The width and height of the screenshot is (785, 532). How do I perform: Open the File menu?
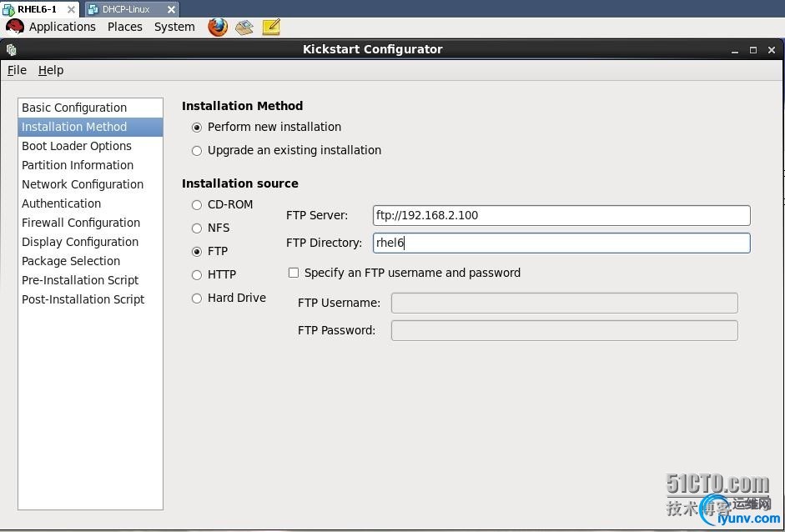(x=17, y=70)
